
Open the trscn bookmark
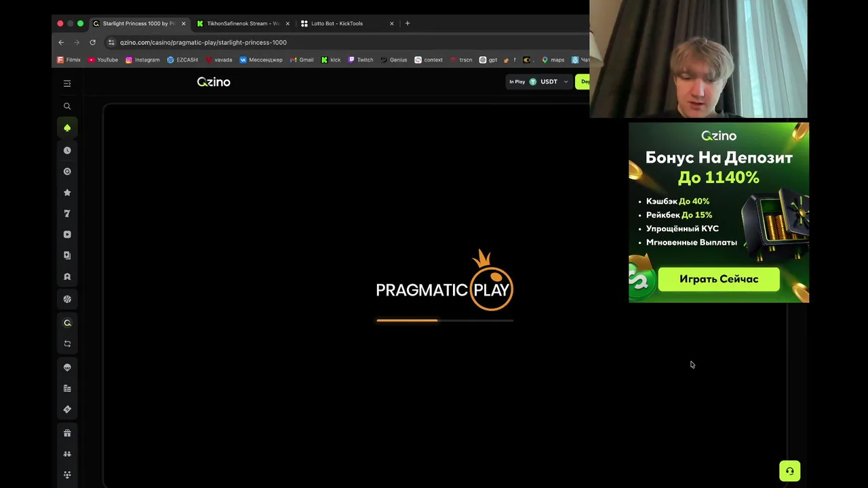coord(460,60)
